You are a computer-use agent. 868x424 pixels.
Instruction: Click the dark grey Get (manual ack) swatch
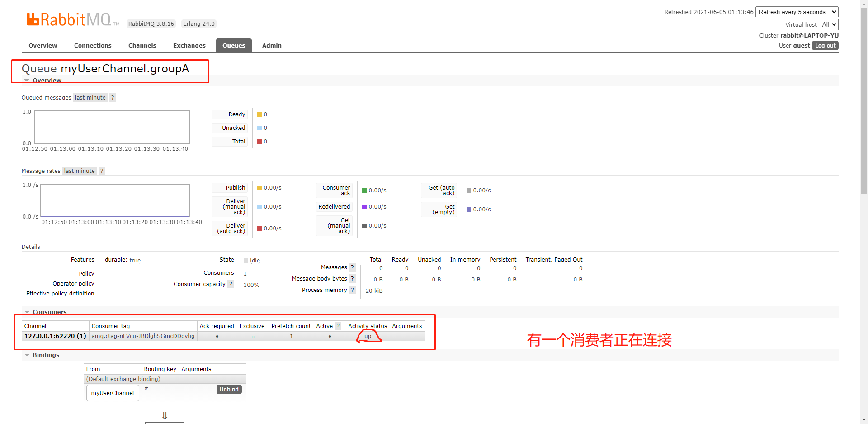pyautogui.click(x=364, y=226)
